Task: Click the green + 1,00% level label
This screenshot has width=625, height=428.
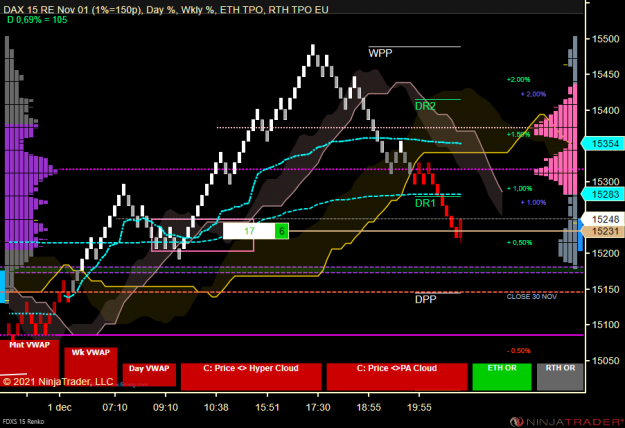Action: point(519,188)
